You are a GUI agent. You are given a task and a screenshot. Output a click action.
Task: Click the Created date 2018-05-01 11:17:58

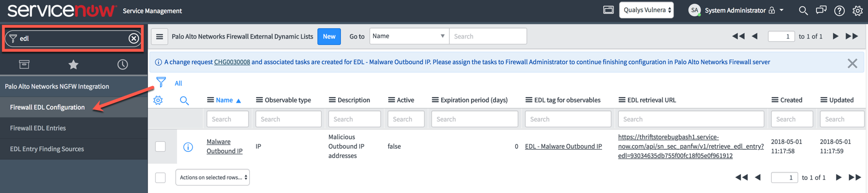coord(786,147)
